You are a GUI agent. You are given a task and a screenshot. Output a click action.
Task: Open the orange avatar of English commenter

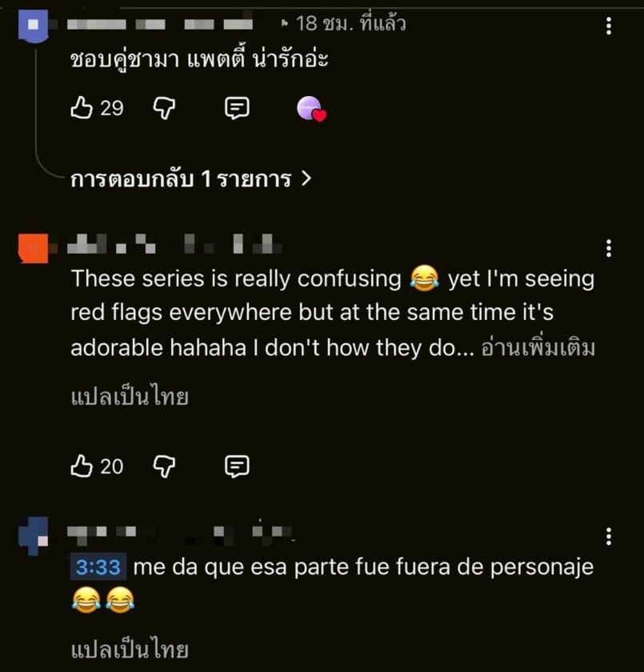[34, 248]
